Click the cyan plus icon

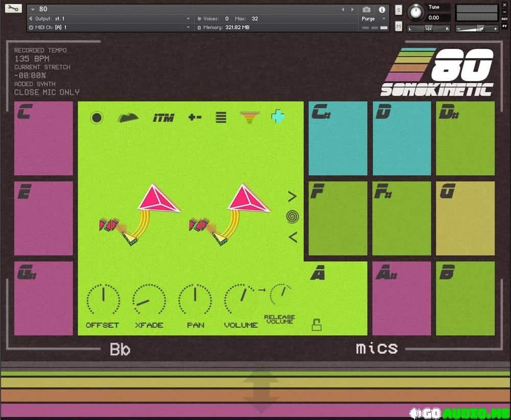point(278,117)
